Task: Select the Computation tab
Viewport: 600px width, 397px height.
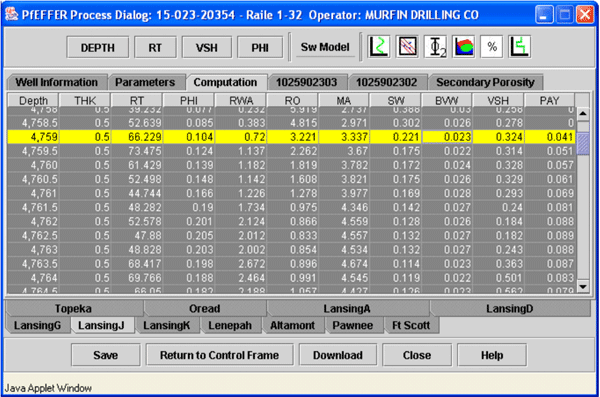Action: click(x=225, y=82)
